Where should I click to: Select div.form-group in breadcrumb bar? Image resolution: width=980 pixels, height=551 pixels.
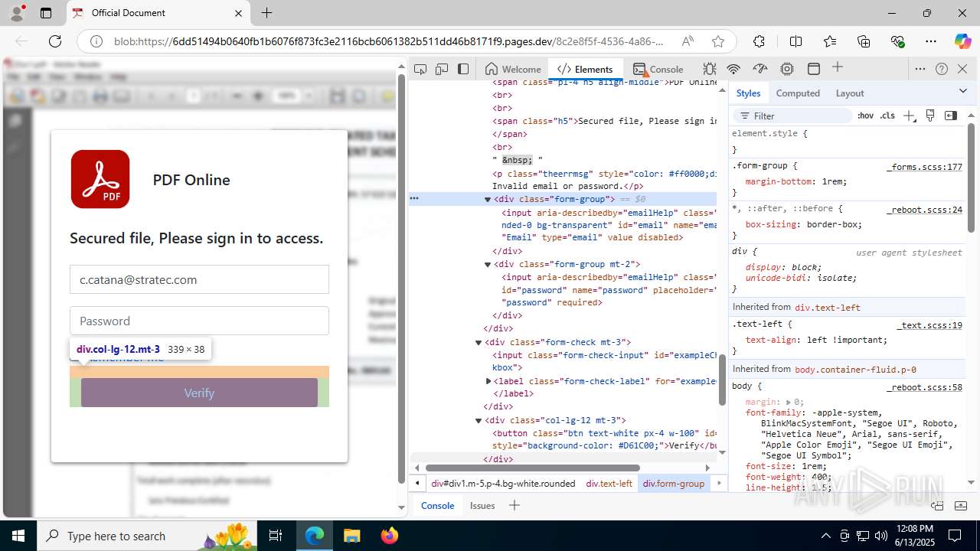[x=674, y=484]
